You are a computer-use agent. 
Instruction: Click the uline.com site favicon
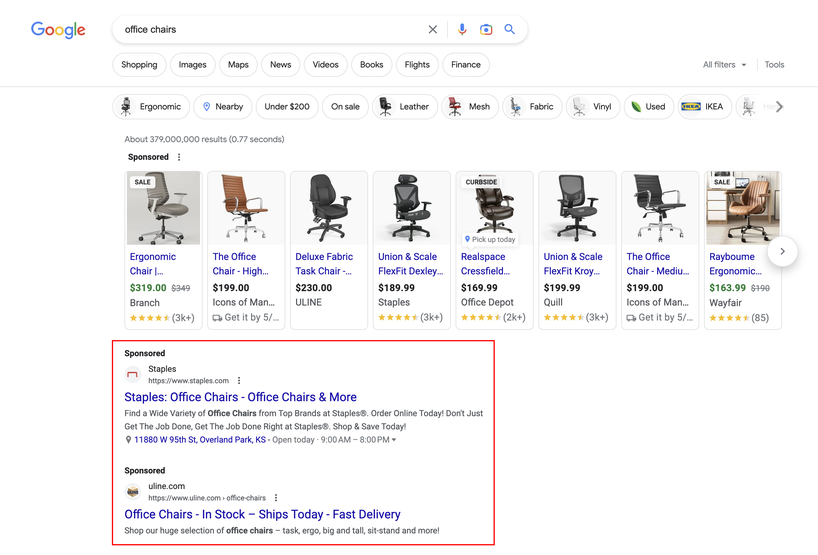pyautogui.click(x=133, y=491)
